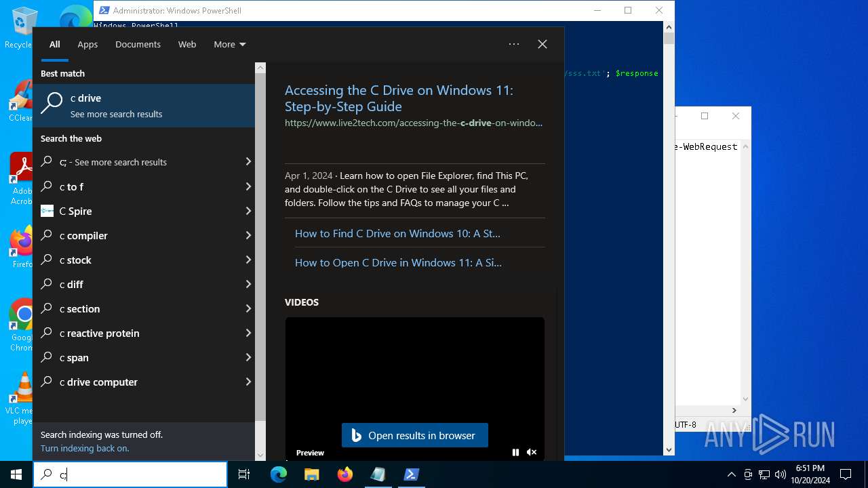Click 'Turn indexing back on.' link

pyautogui.click(x=85, y=448)
